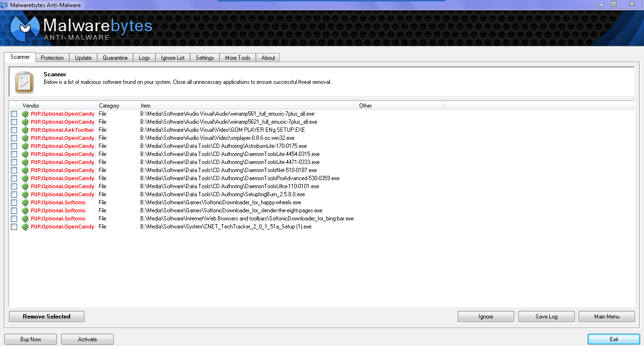Image resolution: width=644 pixels, height=346 pixels.
Task: Save the scan log with Save Log
Action: [546, 317]
